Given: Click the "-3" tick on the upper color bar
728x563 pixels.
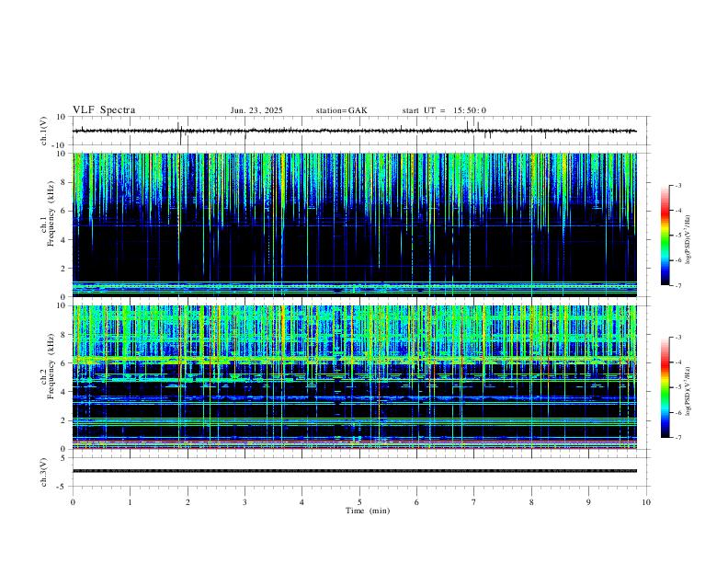Looking at the screenshot, I should pos(677,185).
